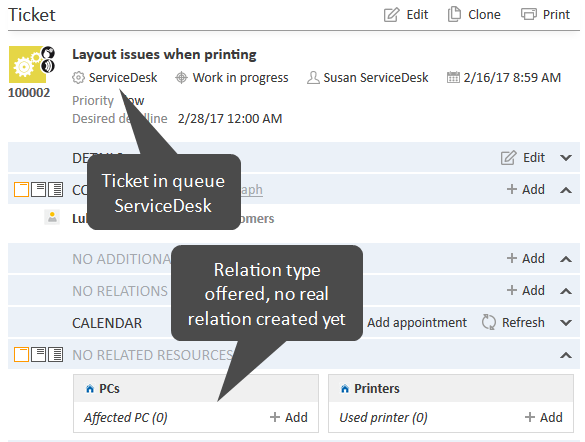Select the detailed view mode for related resources

56,355
